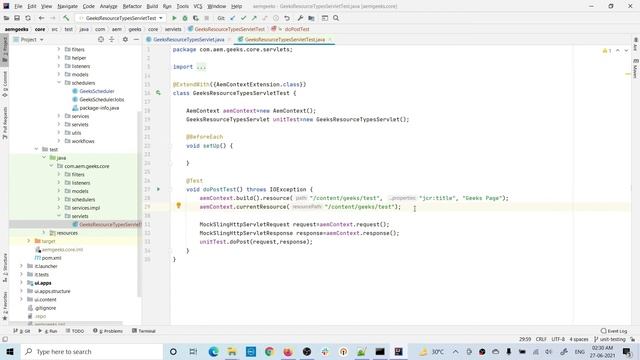Click the UTF-8 encoding status entry
The width and height of the screenshot is (640, 360).
(558, 340)
